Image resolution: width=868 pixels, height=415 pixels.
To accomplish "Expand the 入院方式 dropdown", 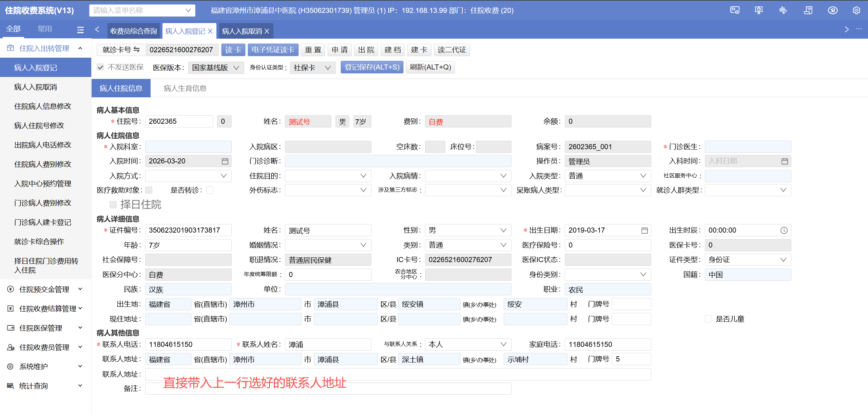I will pos(188,176).
